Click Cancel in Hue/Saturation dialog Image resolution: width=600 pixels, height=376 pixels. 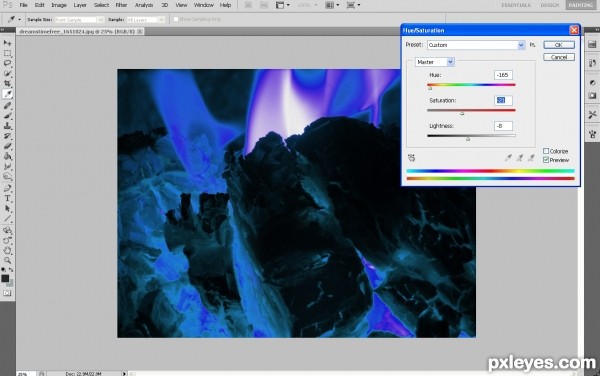click(x=559, y=57)
